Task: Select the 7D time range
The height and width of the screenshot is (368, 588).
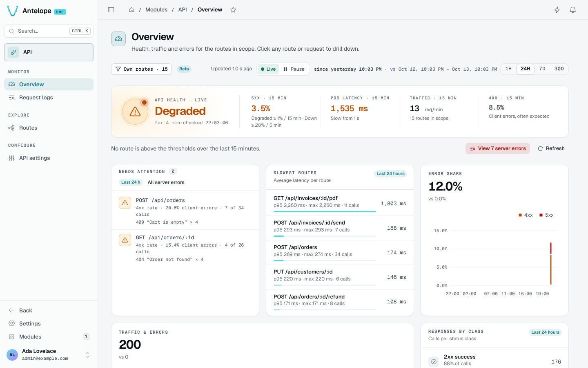Action: pyautogui.click(x=542, y=69)
